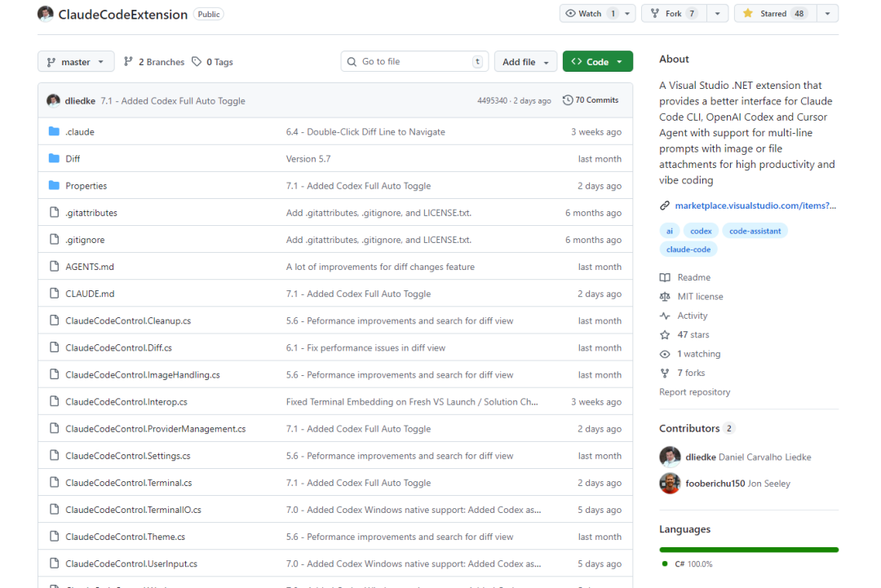Open the lists dropdown next to Starred
The image size is (881, 588).
(x=827, y=14)
